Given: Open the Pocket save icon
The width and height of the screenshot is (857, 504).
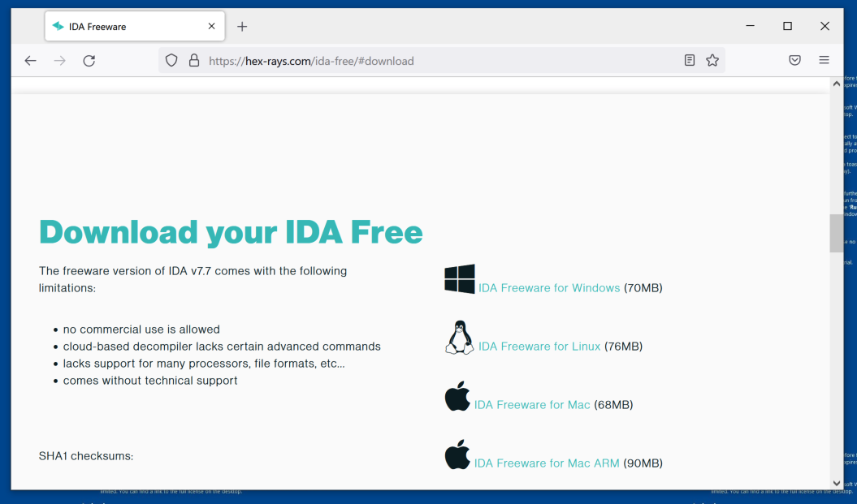Looking at the screenshot, I should coord(795,61).
